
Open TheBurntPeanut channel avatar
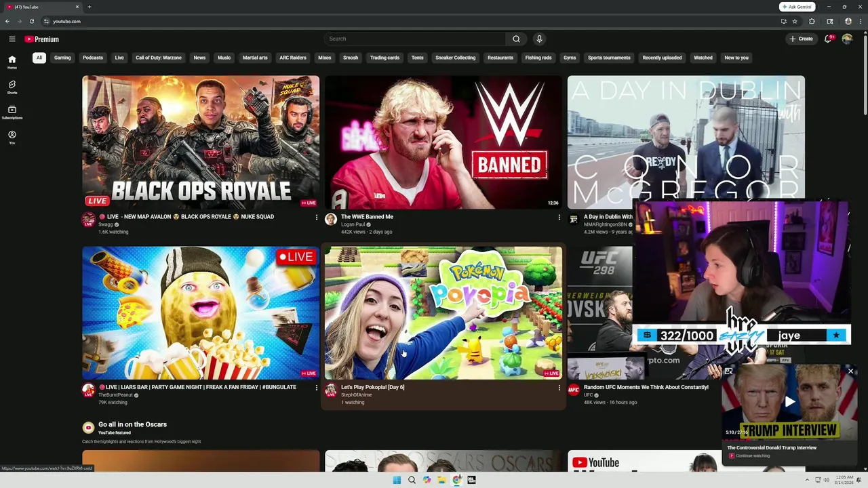(88, 390)
